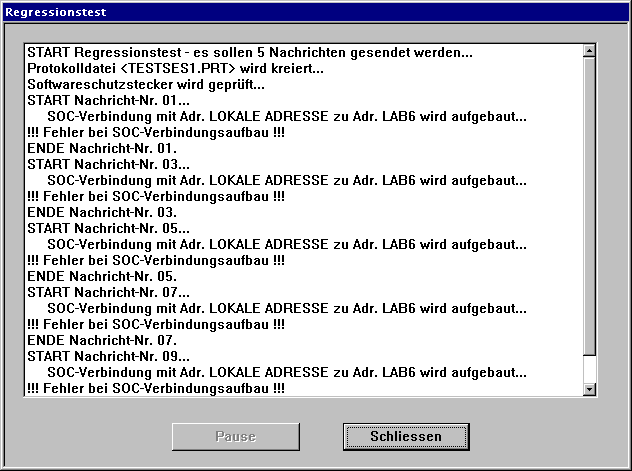Screen dimensions: 632x471
Task: Click the log scrollbar down arrow
Action: [589, 389]
